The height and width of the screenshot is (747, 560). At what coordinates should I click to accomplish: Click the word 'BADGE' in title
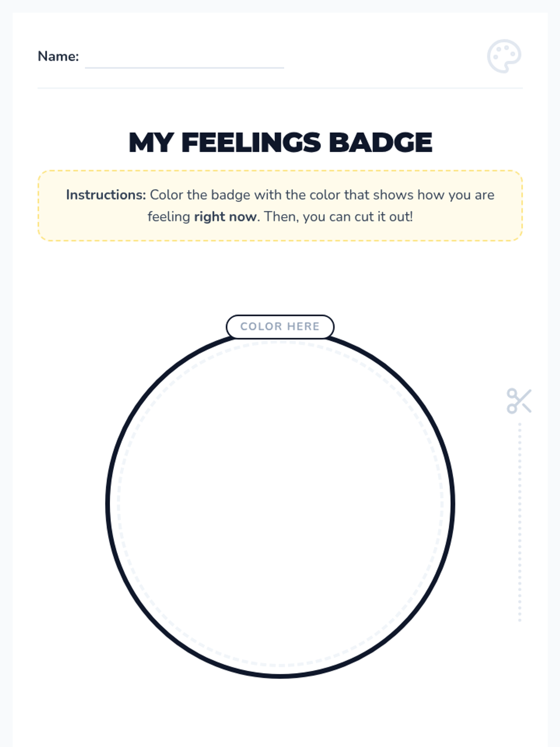(380, 142)
